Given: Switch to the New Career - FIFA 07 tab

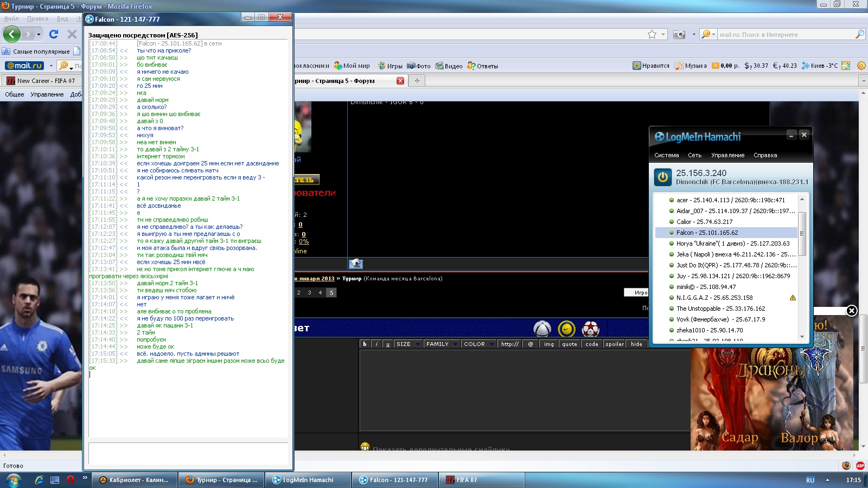Looking at the screenshot, I should [x=41, y=81].
